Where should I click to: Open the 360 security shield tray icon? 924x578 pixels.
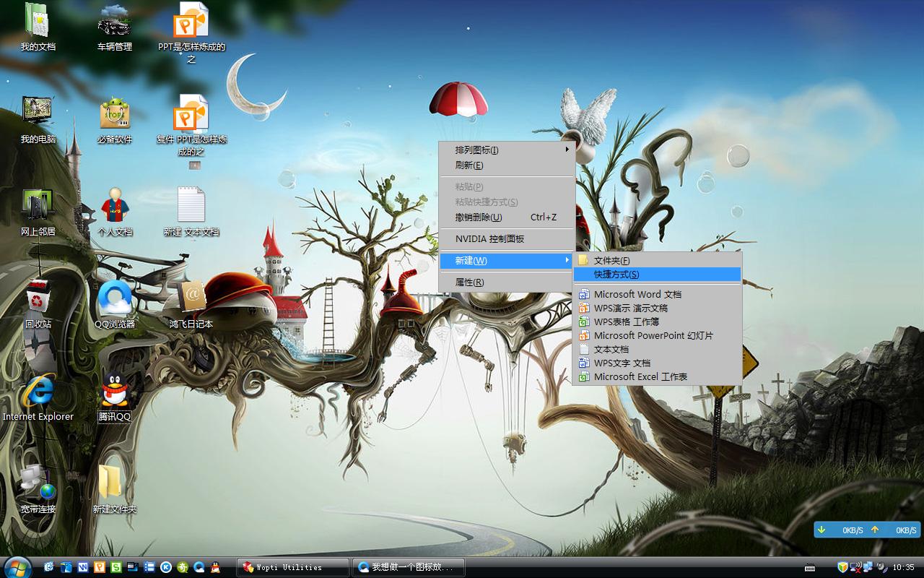(843, 567)
